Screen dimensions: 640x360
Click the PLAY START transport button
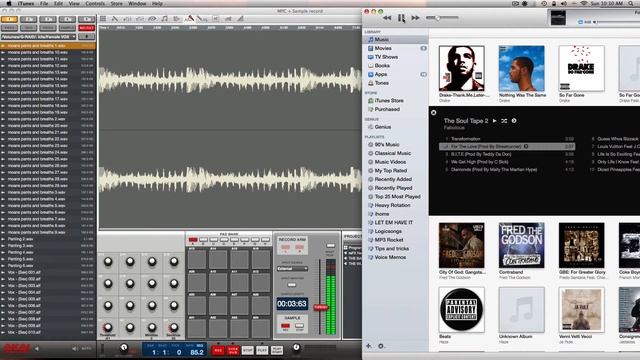point(277,350)
